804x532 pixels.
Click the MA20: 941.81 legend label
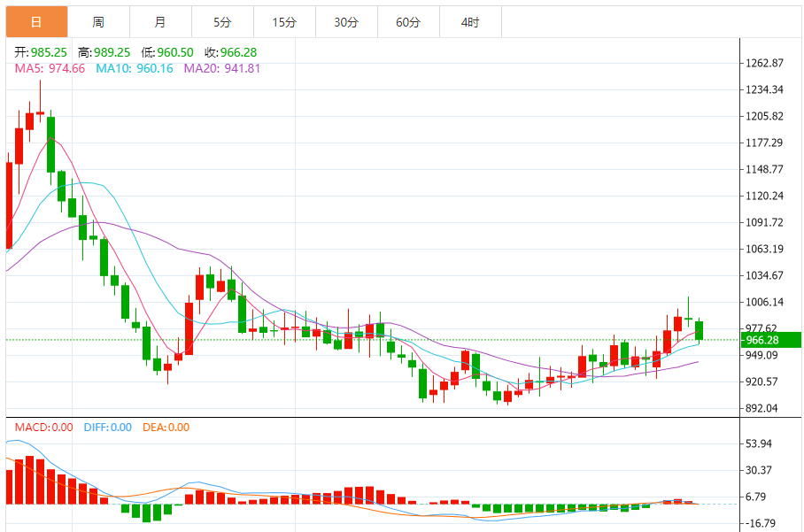[222, 68]
